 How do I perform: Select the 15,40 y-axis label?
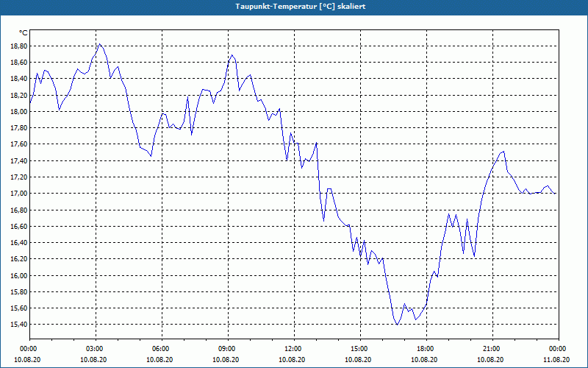18,325
